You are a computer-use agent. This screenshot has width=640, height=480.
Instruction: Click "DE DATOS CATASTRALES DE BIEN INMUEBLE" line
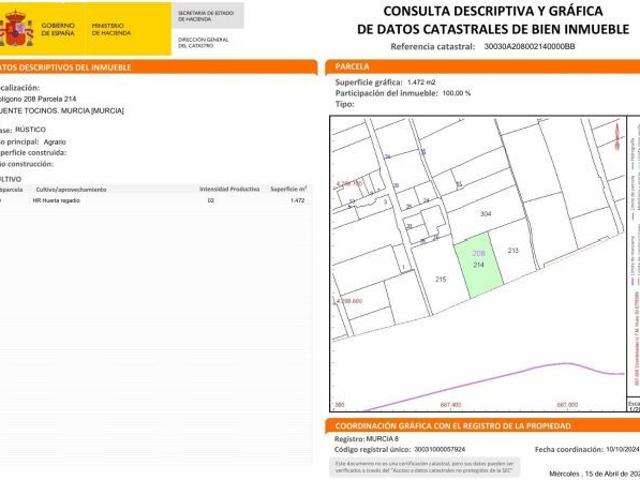[x=493, y=29]
